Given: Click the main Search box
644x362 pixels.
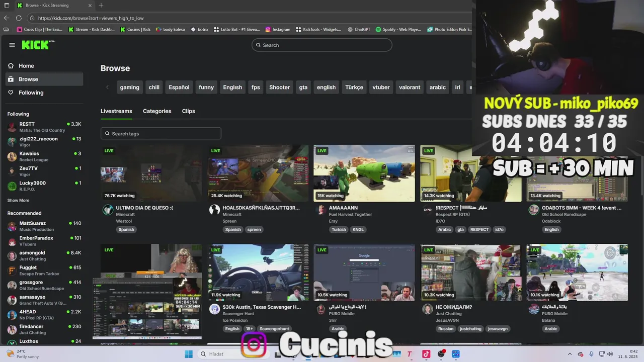Looking at the screenshot, I should [322, 45].
